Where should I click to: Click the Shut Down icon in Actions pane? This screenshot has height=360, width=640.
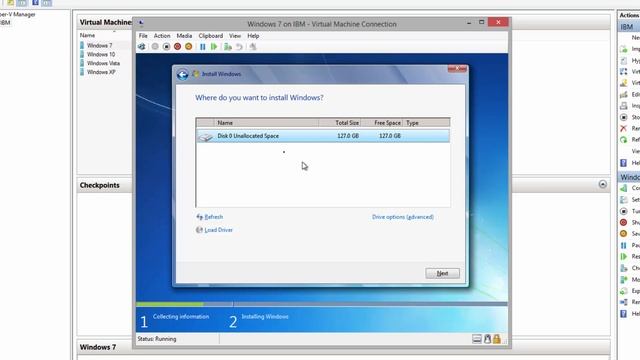(623, 222)
